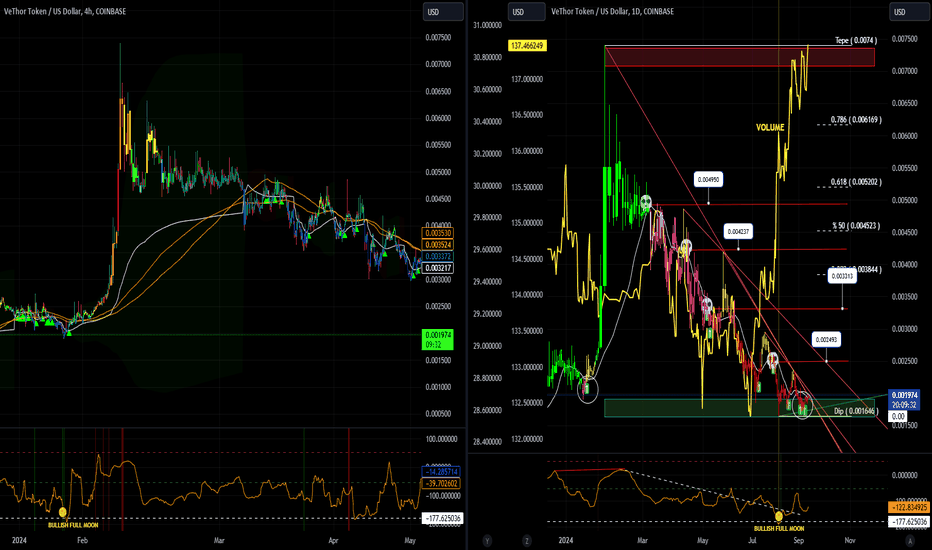Click the 0.786 ( 0.006169 ) Fibonacci label
This screenshot has width=932, height=550.
(x=856, y=120)
